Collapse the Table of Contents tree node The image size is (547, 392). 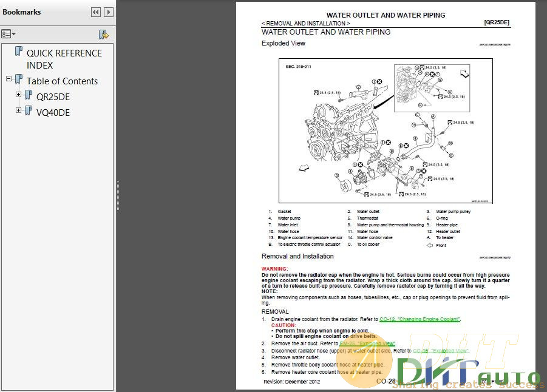click(8, 79)
